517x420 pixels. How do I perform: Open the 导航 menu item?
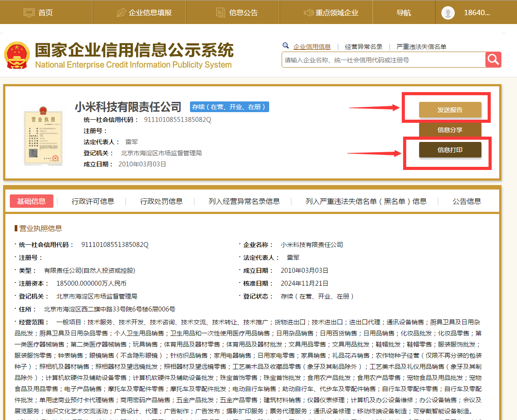point(404,12)
